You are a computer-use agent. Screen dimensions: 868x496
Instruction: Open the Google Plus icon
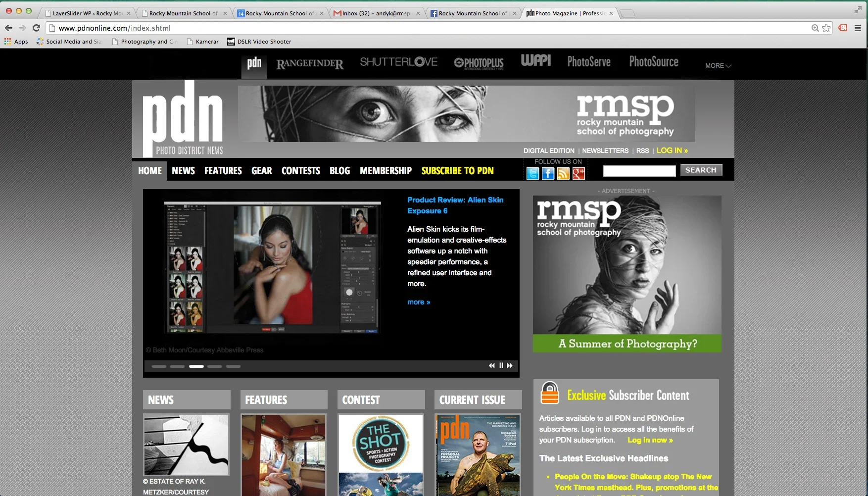pyautogui.click(x=579, y=173)
